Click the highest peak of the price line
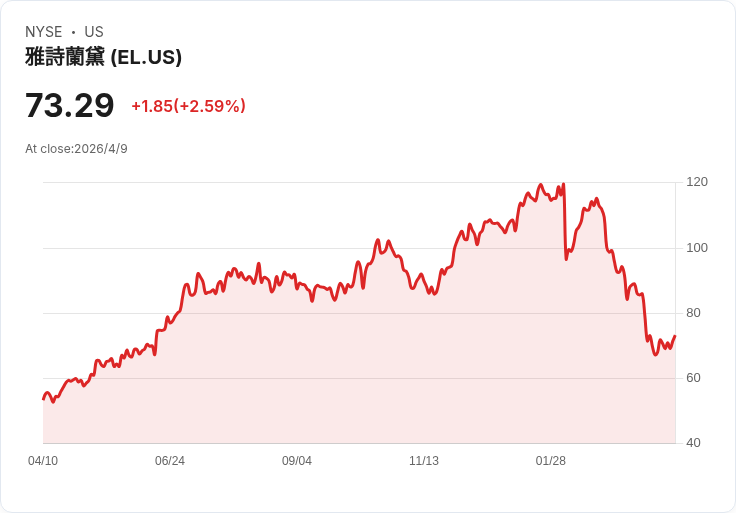736x513 pixels. pos(540,185)
